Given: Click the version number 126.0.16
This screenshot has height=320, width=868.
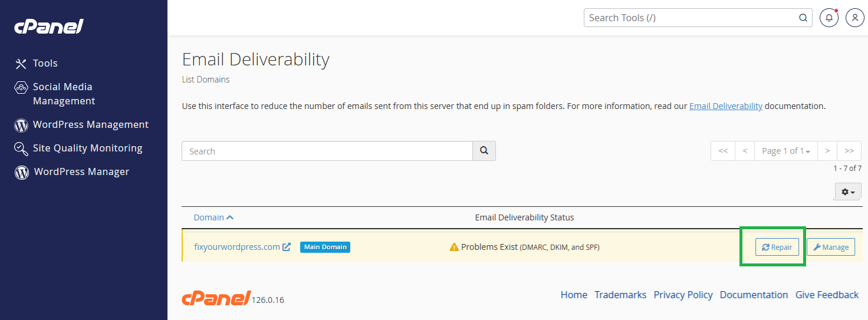Looking at the screenshot, I should pyautogui.click(x=268, y=300).
